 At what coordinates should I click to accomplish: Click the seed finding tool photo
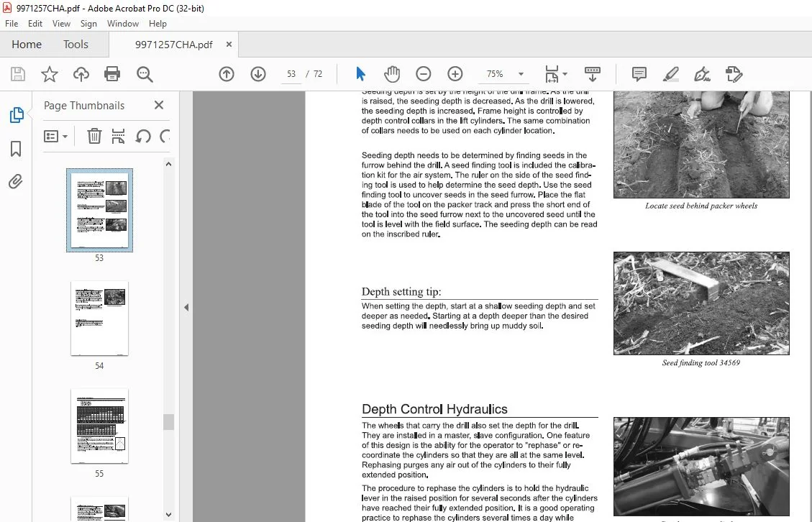[x=701, y=303]
